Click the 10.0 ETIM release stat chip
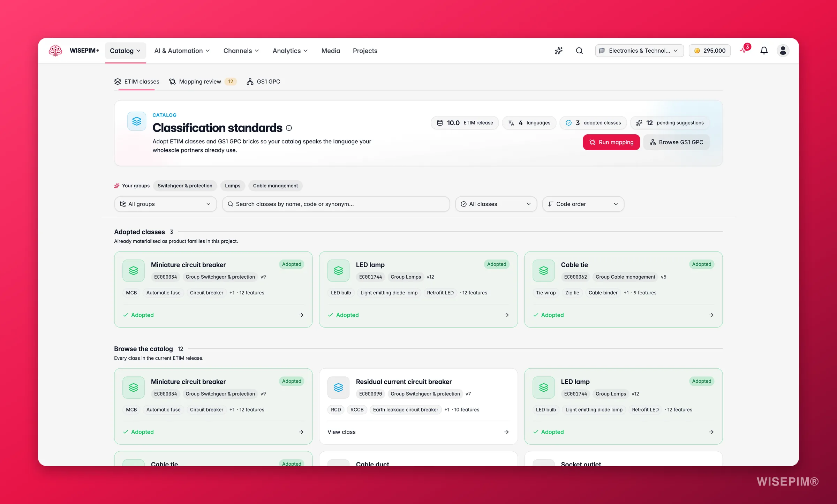 click(465, 123)
